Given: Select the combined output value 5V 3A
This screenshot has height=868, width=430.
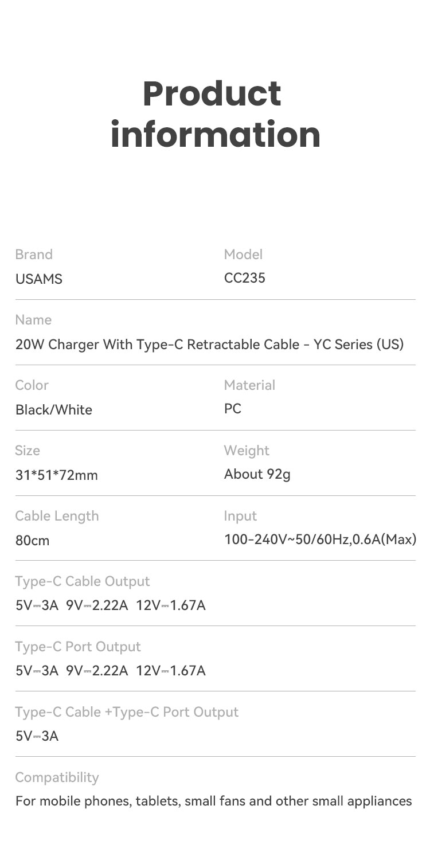Looking at the screenshot, I should click(37, 736).
